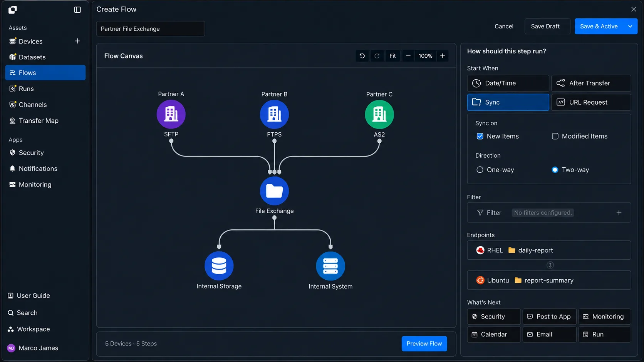
Task: Select the Internal Storage database node
Action: click(219, 266)
